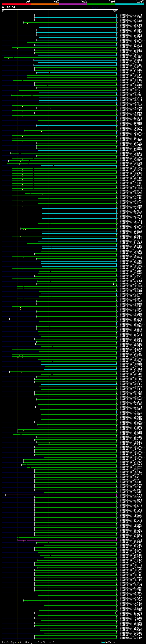Open the UniRef100_B1IQ50 entry
The height and width of the screenshot is (644, 146).
coord(131,530)
